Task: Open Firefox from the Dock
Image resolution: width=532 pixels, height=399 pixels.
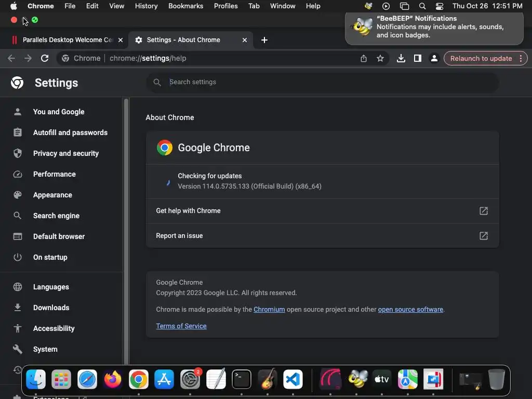Action: point(113,379)
